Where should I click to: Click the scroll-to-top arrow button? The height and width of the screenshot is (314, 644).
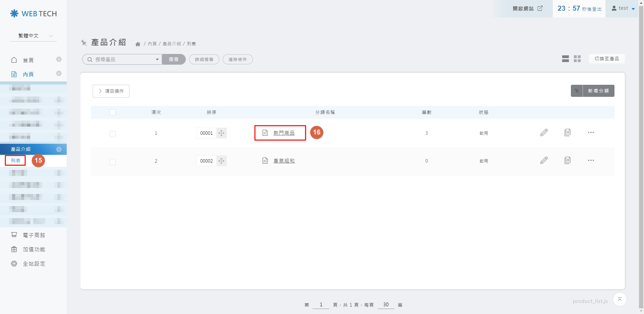click(x=620, y=299)
